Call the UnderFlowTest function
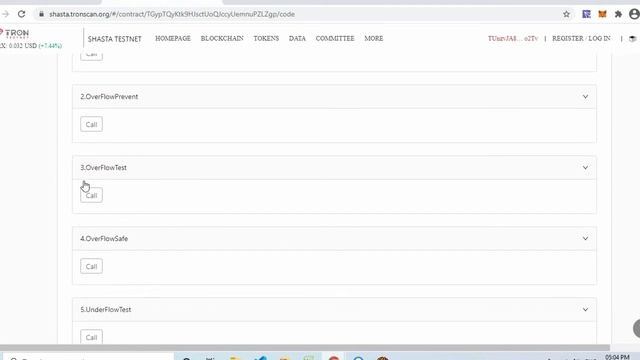This screenshot has width=640, height=360. [x=91, y=337]
